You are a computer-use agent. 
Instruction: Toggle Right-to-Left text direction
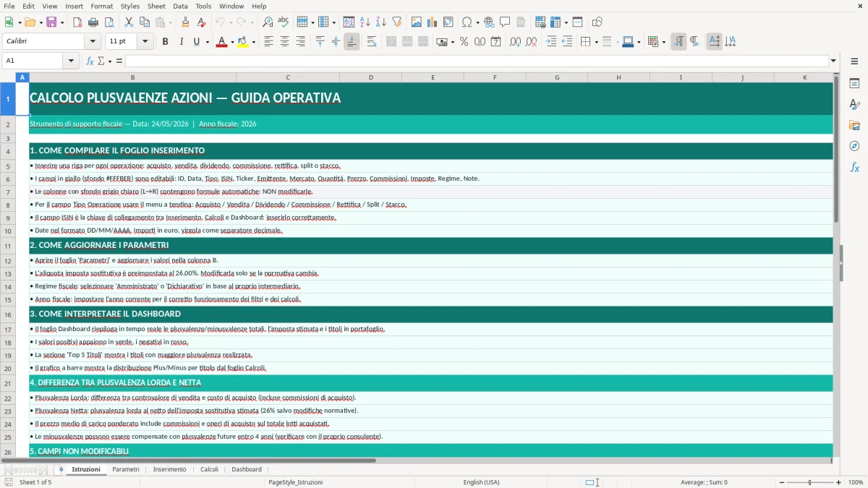click(x=694, y=42)
